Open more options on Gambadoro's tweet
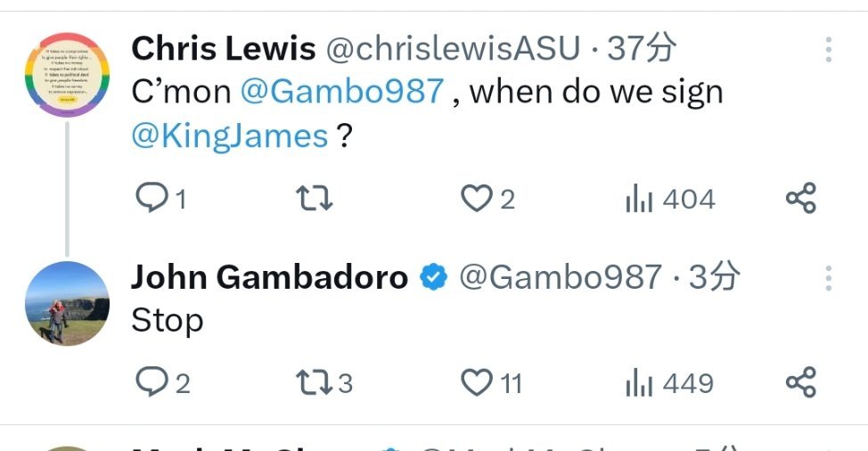868x451 pixels. pos(828,278)
